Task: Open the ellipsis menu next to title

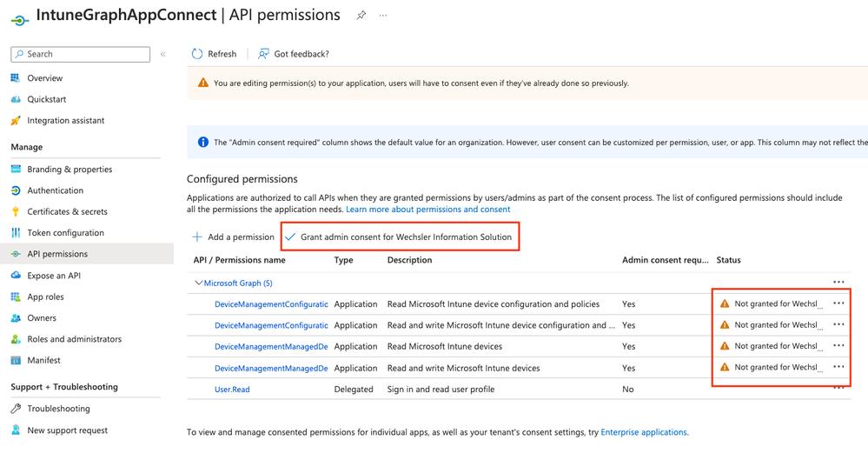Action: click(x=383, y=16)
